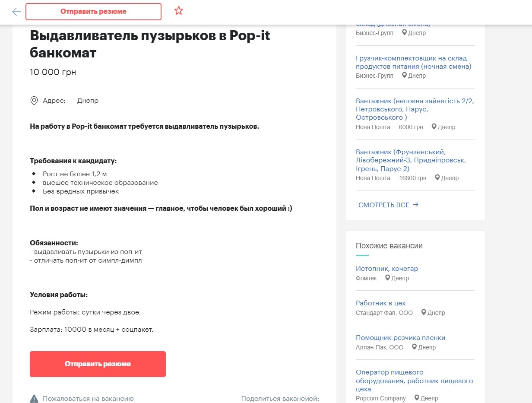The width and height of the screenshot is (532, 403).
Task: Open Вантажник неповна зайнятість 2/2 vacancy
Action: point(415,109)
